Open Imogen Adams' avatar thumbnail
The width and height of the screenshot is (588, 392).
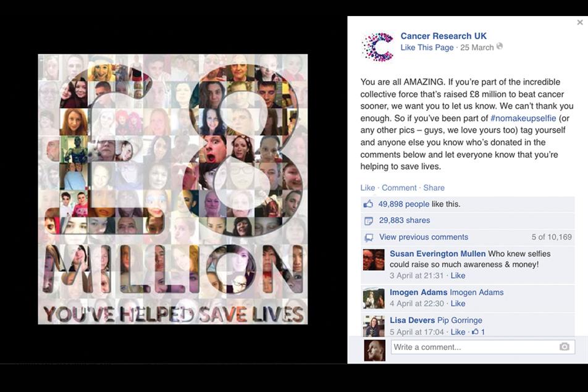point(374,298)
